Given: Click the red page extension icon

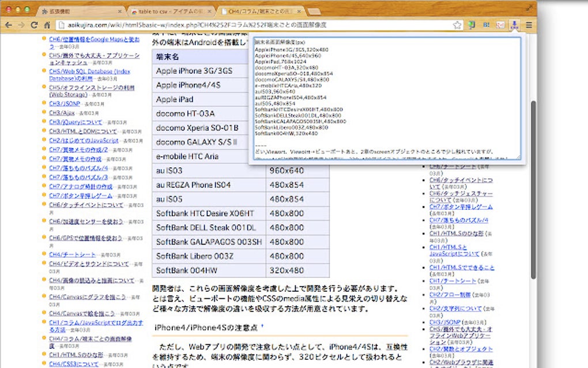Looking at the screenshot, I should point(501,25).
